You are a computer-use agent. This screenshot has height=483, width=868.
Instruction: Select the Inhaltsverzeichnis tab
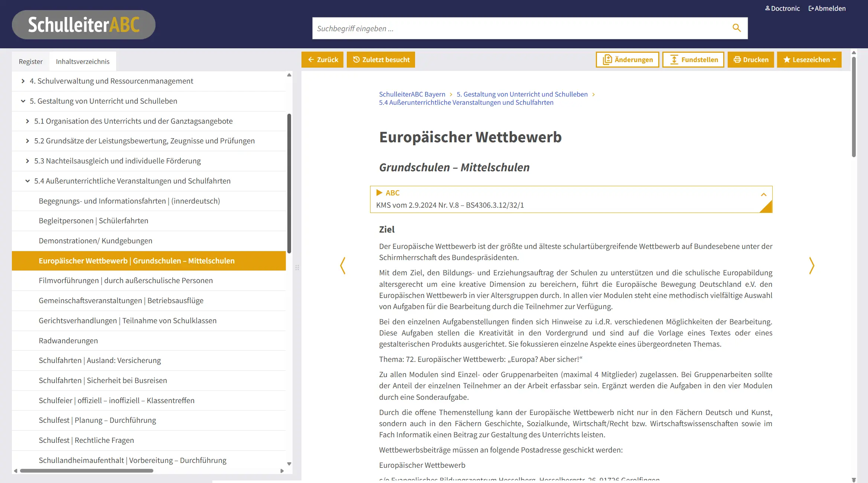(x=83, y=61)
